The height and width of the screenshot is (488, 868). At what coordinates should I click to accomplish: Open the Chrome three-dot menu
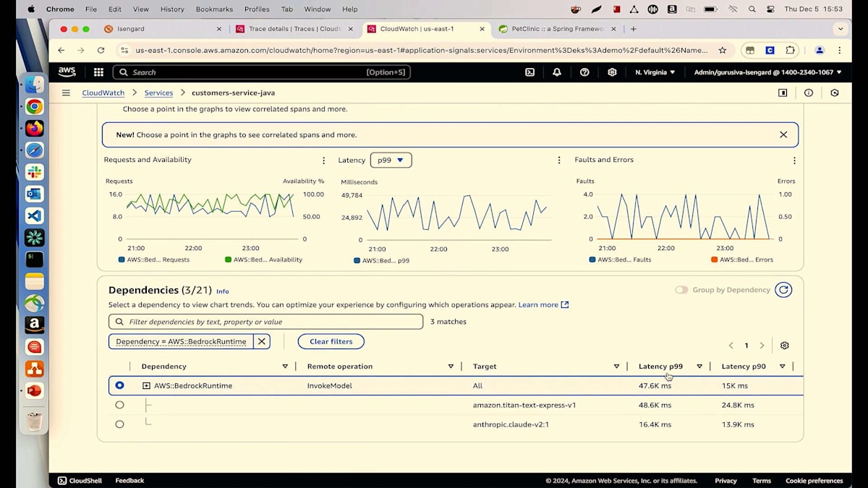(839, 51)
